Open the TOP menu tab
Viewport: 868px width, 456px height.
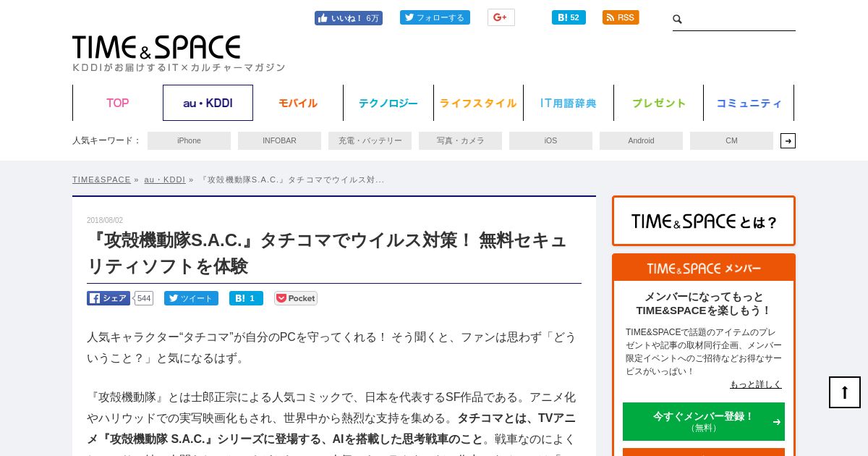118,103
